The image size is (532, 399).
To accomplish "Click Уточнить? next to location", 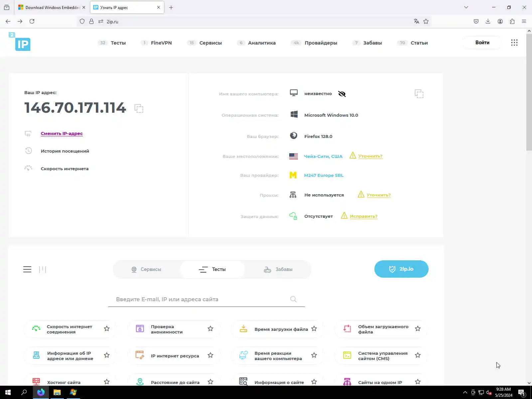I will (370, 156).
